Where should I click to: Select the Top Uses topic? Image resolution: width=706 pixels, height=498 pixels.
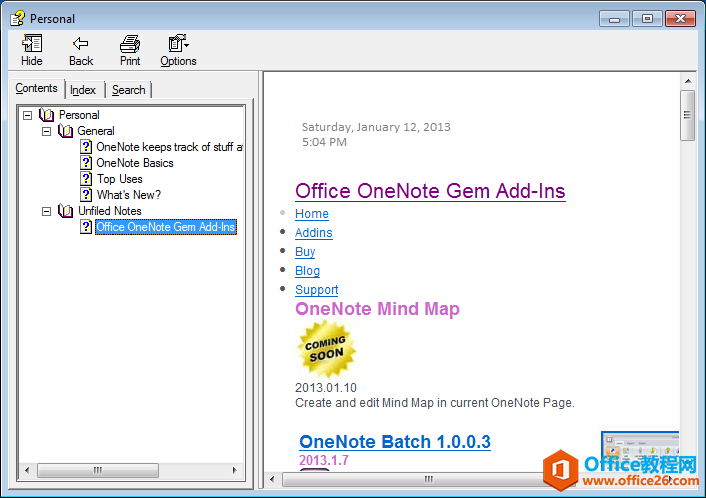point(119,179)
